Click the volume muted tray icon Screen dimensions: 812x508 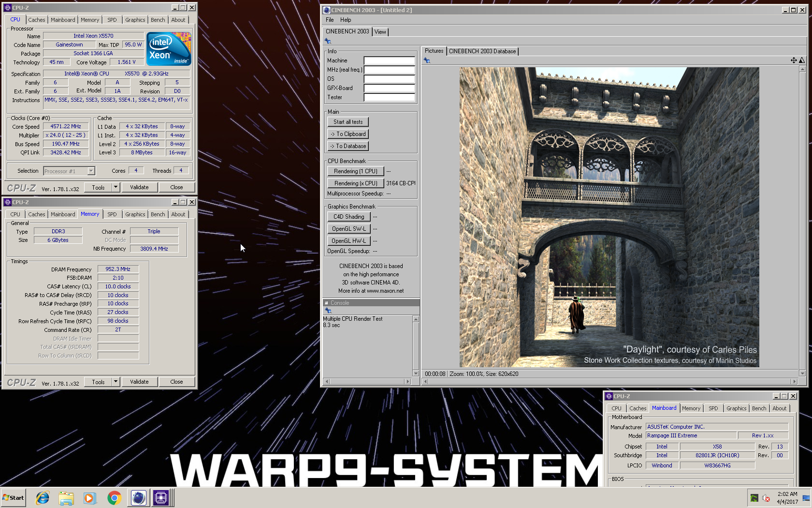[x=766, y=498]
